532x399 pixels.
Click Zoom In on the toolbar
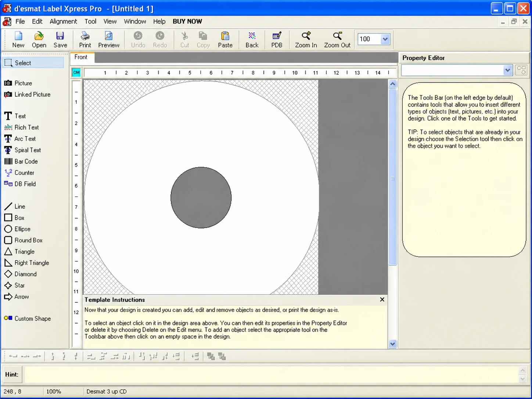pyautogui.click(x=306, y=40)
